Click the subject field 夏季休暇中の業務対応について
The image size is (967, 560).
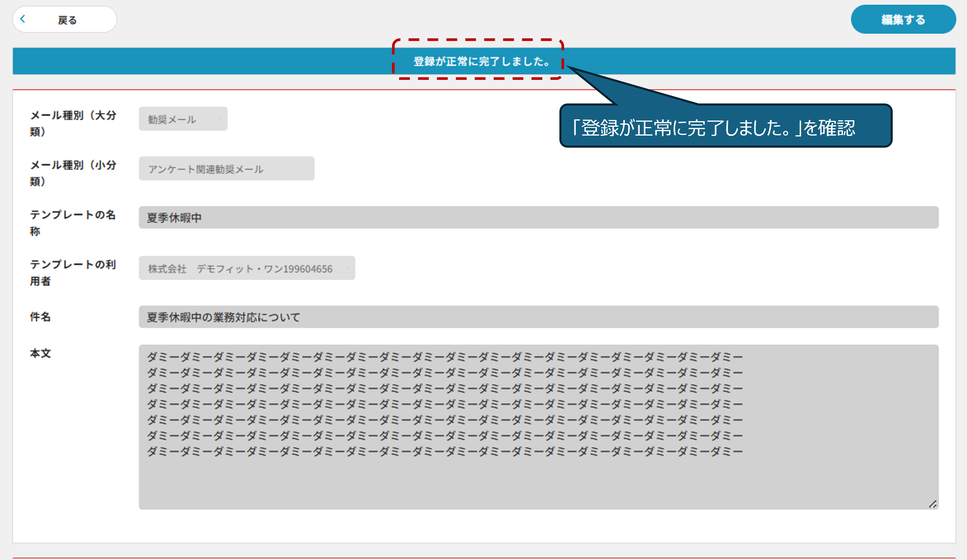[x=539, y=317]
